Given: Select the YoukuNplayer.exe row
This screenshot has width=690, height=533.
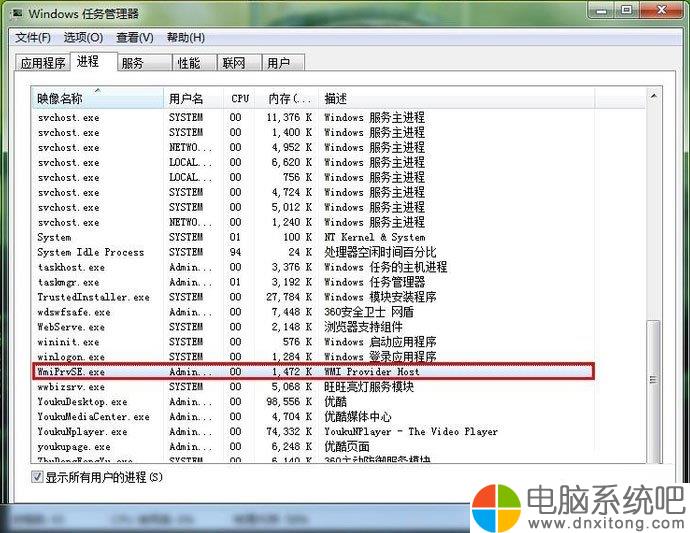Looking at the screenshot, I should 312,432.
